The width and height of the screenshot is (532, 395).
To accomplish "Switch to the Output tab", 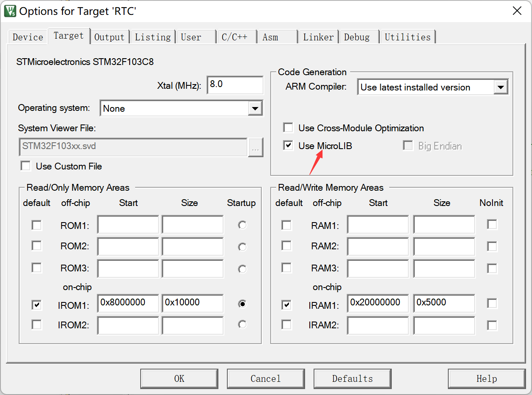I will tap(109, 37).
